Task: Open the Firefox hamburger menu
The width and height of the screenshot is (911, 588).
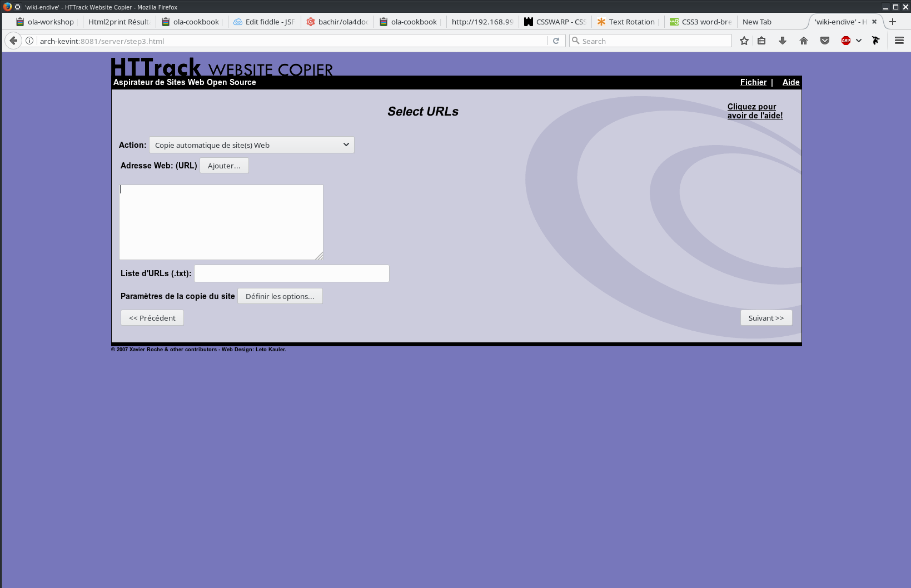Action: click(x=899, y=41)
